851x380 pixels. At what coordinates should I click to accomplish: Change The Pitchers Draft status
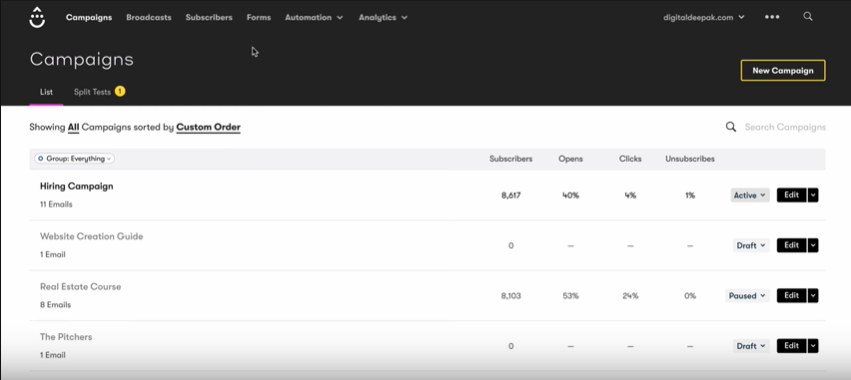(x=751, y=346)
